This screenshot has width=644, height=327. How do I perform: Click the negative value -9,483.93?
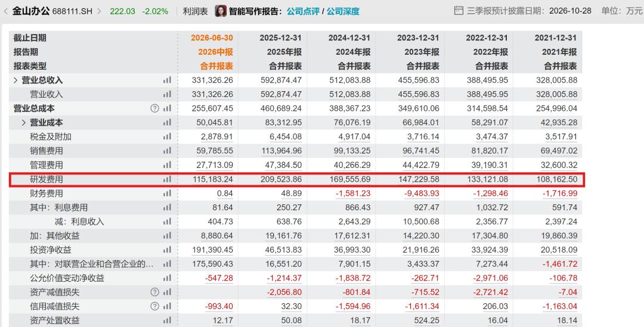(422, 193)
